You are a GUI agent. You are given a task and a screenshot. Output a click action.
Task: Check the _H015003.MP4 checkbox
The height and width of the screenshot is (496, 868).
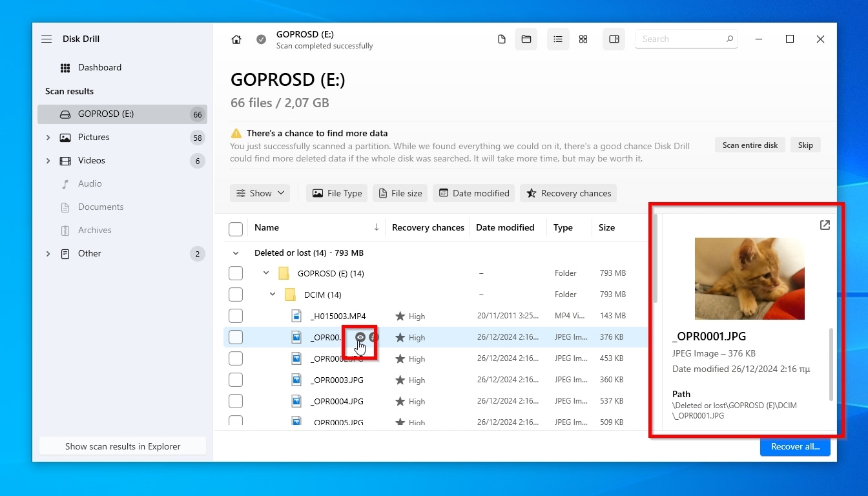coord(236,316)
